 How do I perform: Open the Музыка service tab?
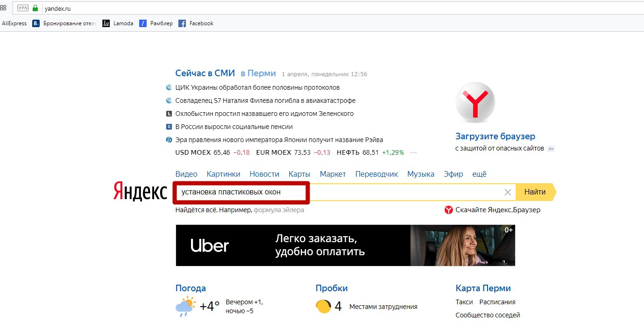pos(421,174)
